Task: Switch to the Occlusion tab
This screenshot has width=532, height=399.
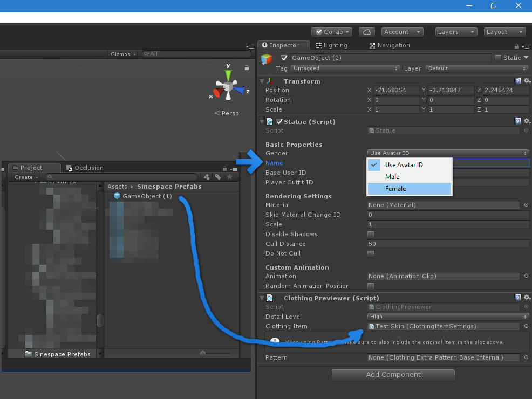Action: (85, 168)
